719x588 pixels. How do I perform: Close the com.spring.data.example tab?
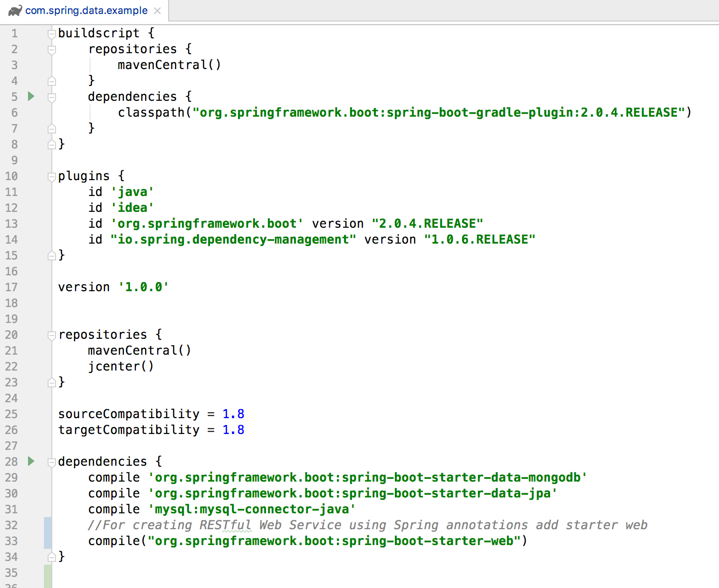pos(157,11)
